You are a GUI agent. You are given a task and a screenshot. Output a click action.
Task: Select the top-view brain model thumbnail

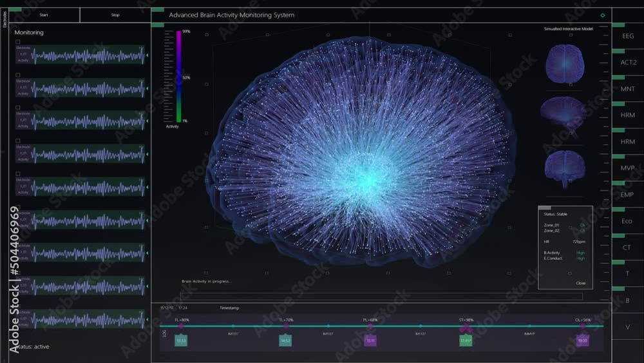[565, 64]
